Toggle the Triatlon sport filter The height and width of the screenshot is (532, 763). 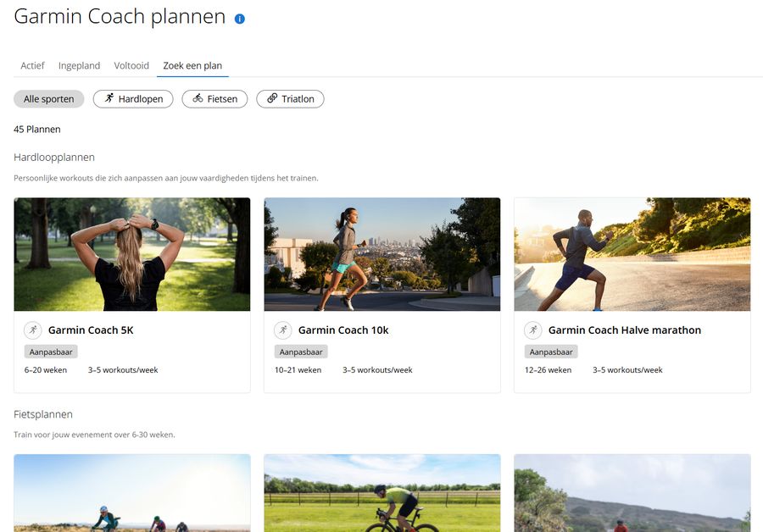(x=290, y=99)
